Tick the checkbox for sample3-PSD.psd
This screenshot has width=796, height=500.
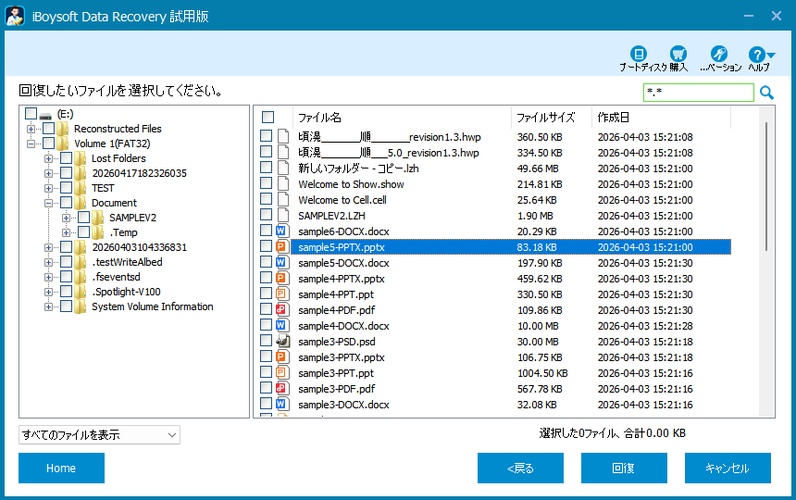click(x=266, y=341)
